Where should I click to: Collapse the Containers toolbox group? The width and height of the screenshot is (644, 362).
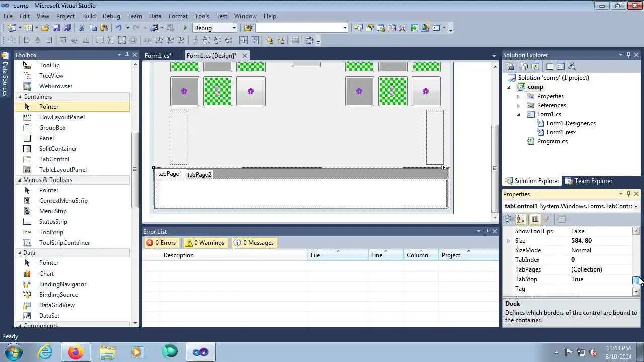[x=20, y=97]
